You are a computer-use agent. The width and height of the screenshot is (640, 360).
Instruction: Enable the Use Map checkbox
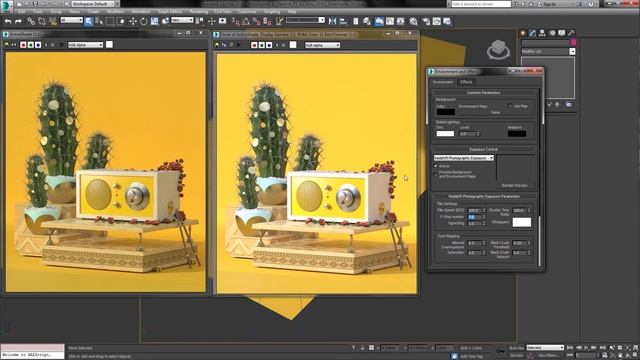[510, 106]
